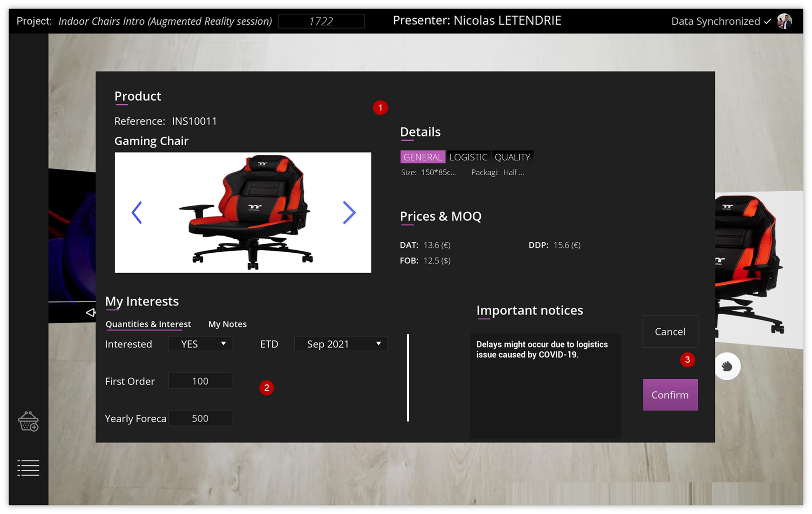Click the Cancel button
812x514 pixels.
click(x=670, y=331)
